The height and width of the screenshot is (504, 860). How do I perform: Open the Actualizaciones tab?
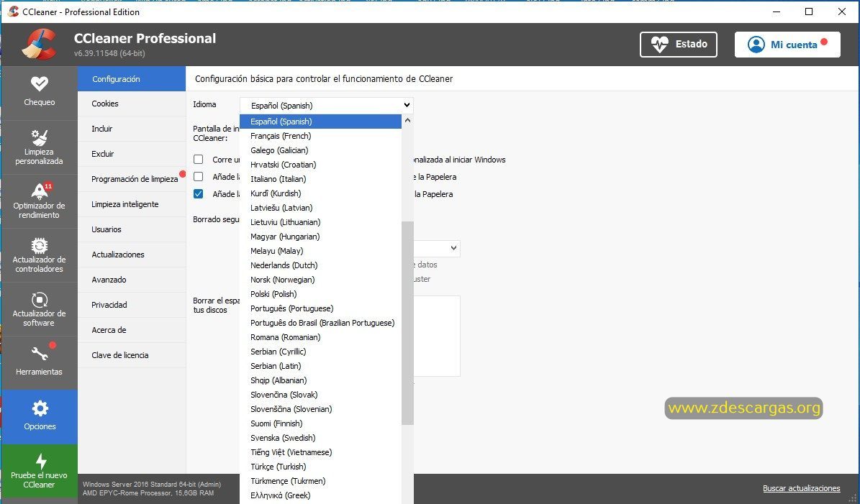pyautogui.click(x=132, y=255)
